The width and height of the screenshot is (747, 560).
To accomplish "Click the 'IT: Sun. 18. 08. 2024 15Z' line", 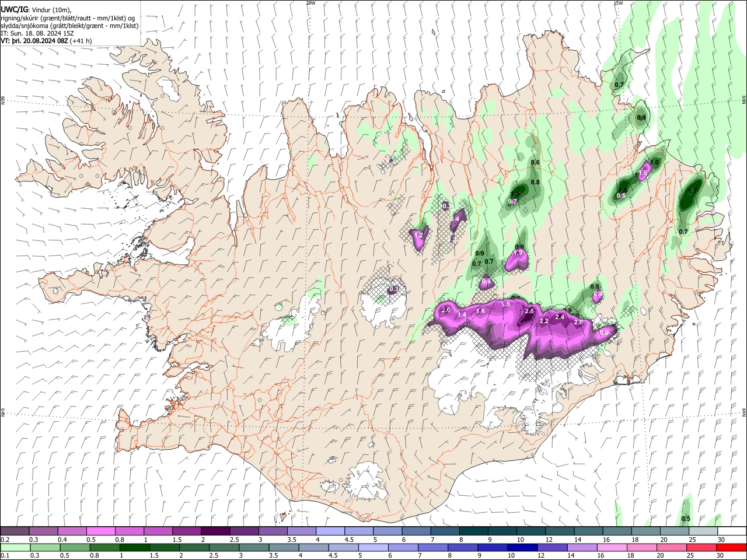I will 37,34.
